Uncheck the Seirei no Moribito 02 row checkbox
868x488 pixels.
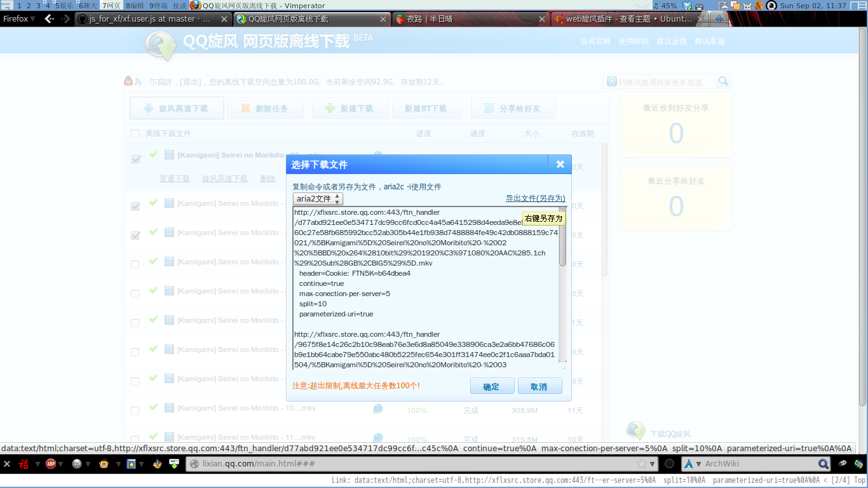coord(135,159)
